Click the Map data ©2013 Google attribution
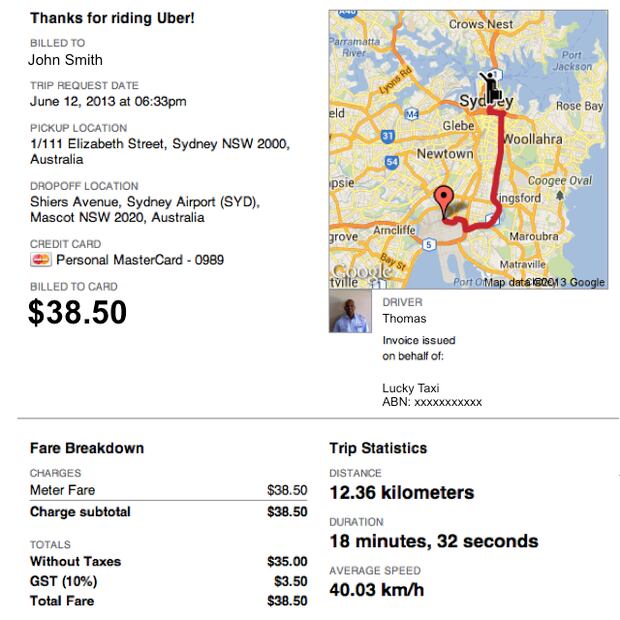Screen dimensions: 620x620 pyautogui.click(x=544, y=282)
